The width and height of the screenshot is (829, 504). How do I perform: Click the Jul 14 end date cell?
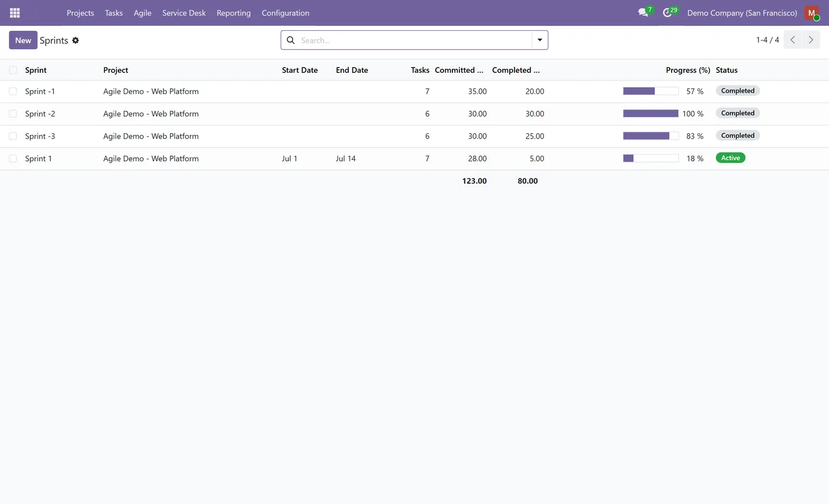point(346,159)
